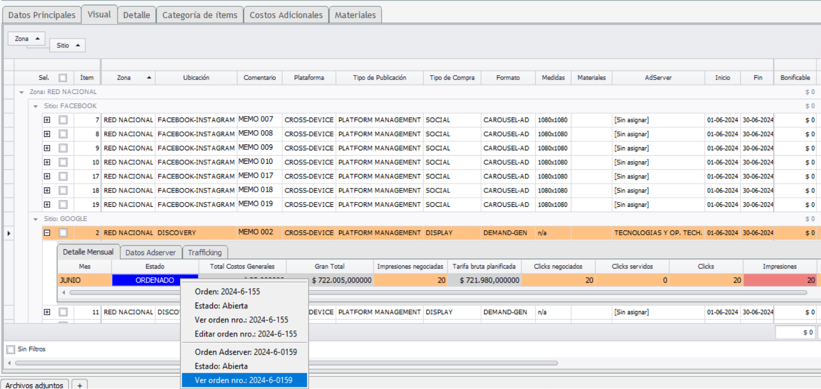Click the plus button next to Archivos adjuntos

pyautogui.click(x=80, y=385)
